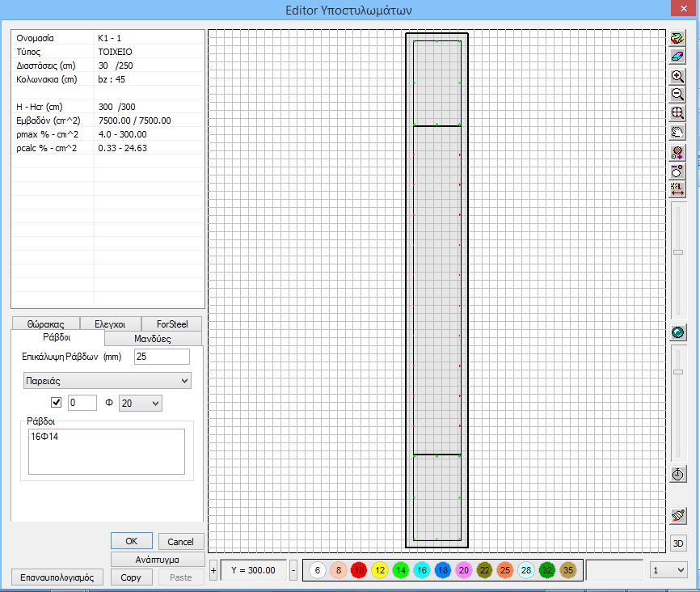Open the 3D view

pyautogui.click(x=677, y=543)
